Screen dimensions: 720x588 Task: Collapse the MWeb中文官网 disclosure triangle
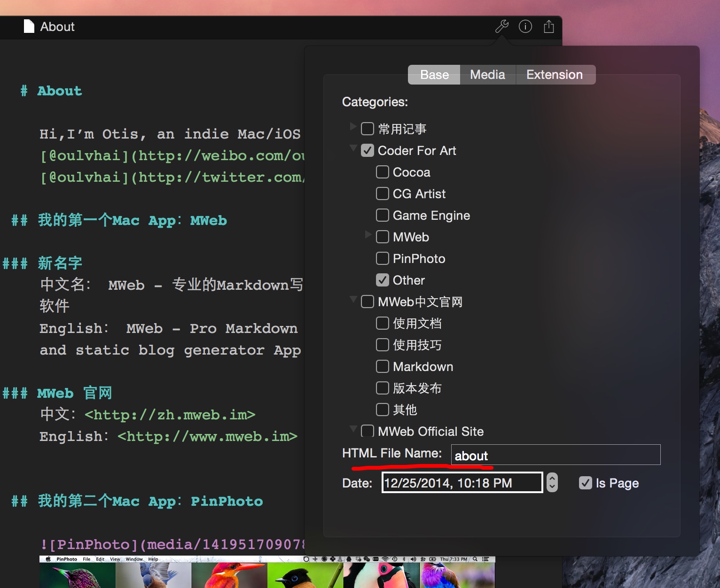click(353, 300)
